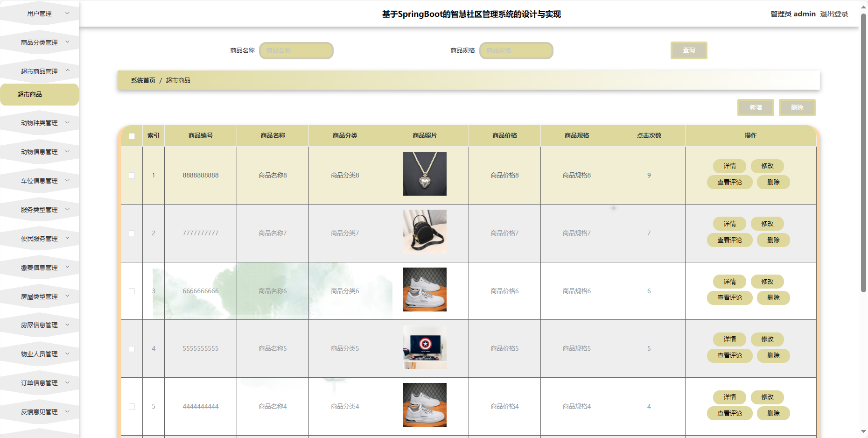Click the 查询 search button

coord(689,50)
